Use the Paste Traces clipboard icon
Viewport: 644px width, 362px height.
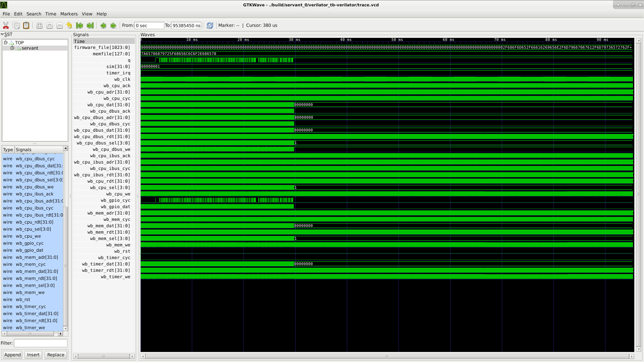pyautogui.click(x=26, y=25)
